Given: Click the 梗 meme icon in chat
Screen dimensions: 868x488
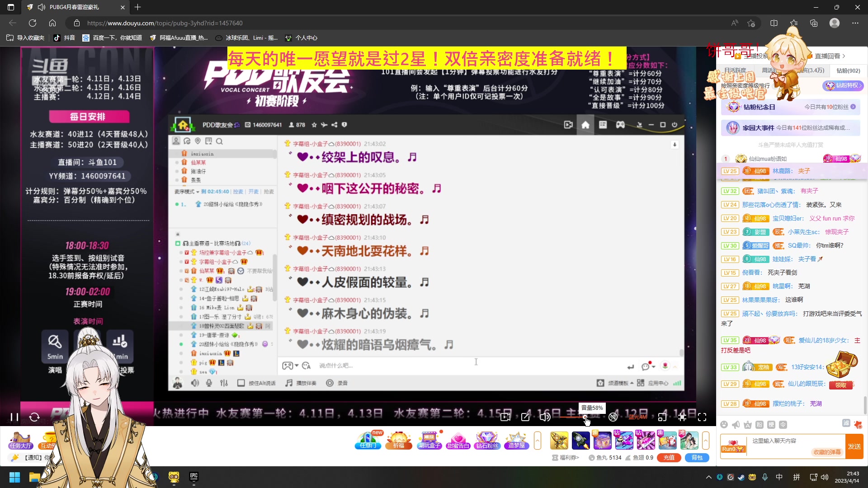Looking at the screenshot, I should pyautogui.click(x=771, y=425).
